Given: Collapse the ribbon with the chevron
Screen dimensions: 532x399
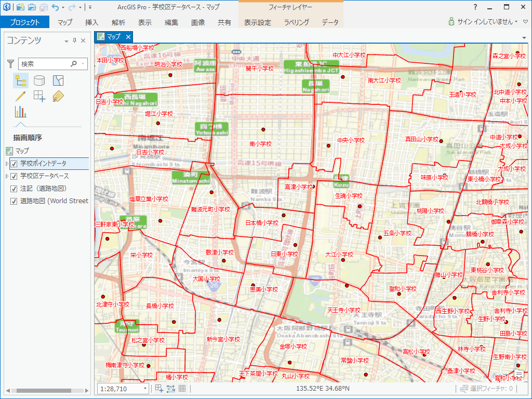Looking at the screenshot, I should point(525,22).
